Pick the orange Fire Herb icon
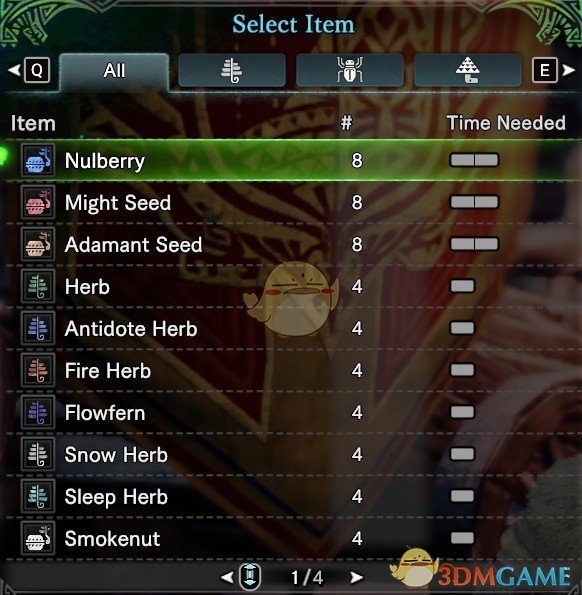The width and height of the screenshot is (582, 595). (x=38, y=370)
